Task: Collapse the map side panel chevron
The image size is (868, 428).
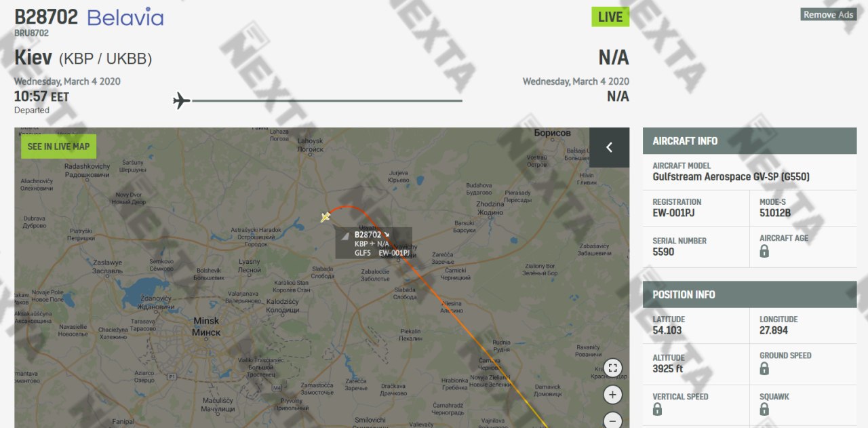Action: (x=609, y=147)
